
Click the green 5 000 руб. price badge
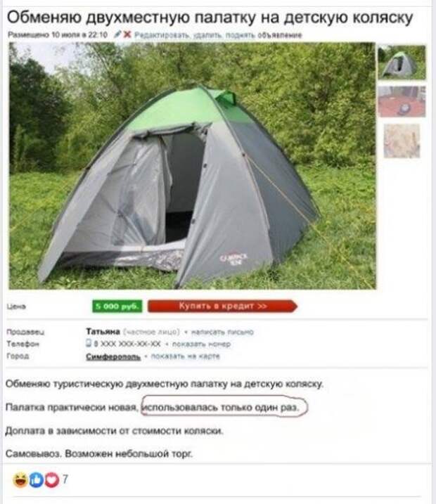tap(117, 306)
